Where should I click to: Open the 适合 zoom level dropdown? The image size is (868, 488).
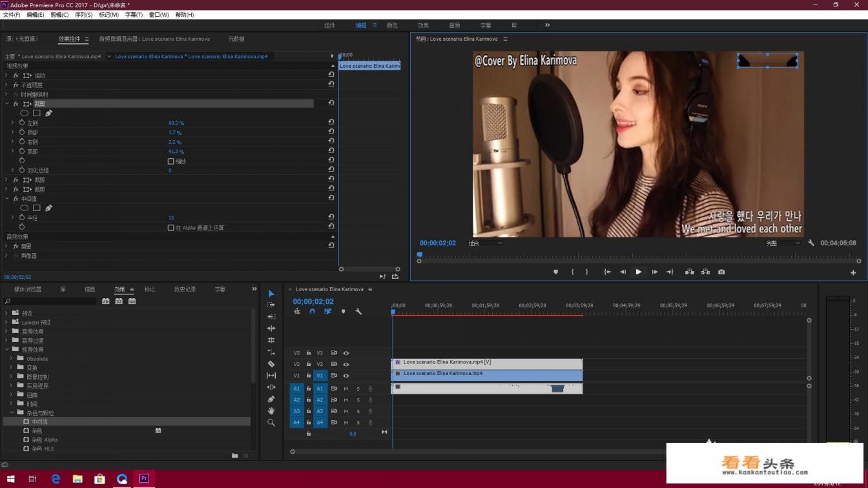[x=486, y=243]
